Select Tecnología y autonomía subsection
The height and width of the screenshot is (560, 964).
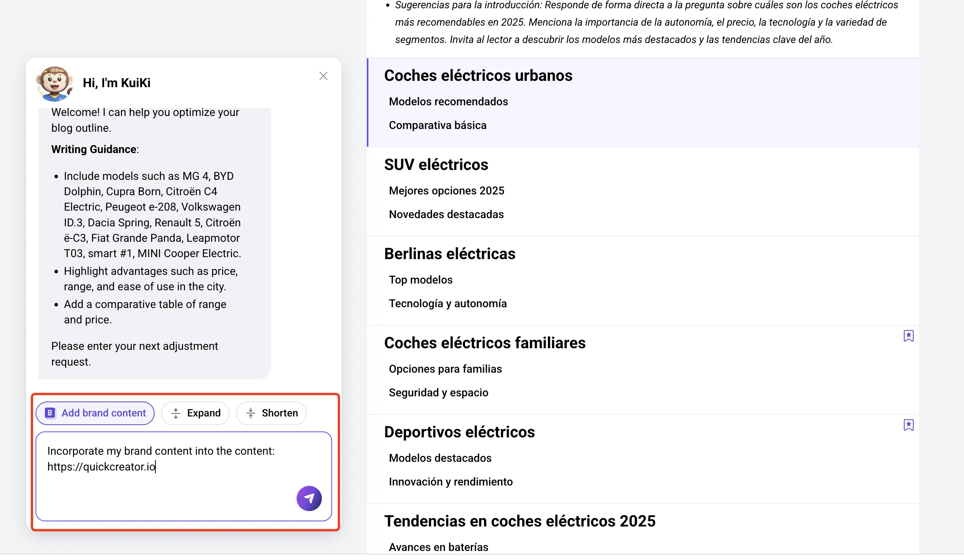(x=448, y=303)
